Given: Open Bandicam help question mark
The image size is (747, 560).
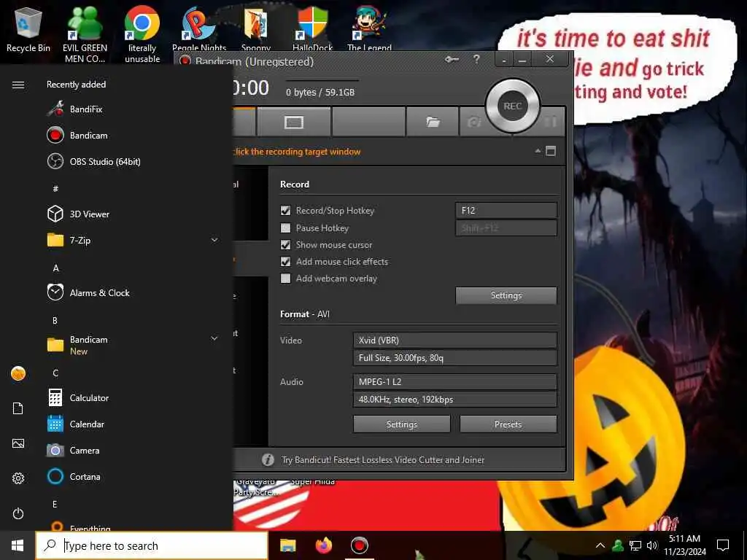Looking at the screenshot, I should coord(476,59).
